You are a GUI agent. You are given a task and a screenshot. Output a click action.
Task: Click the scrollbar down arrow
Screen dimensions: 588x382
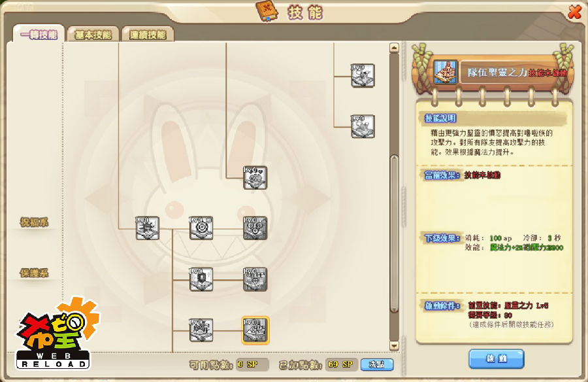pyautogui.click(x=394, y=345)
